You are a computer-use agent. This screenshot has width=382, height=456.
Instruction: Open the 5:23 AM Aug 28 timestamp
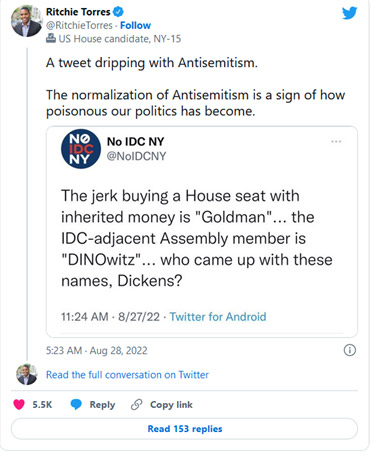[97, 351]
